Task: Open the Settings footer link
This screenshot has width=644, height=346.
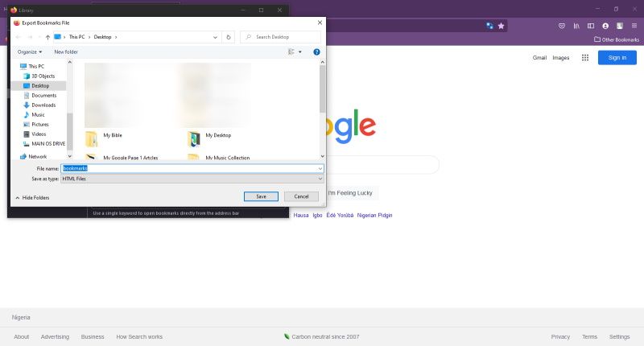Action: (619, 336)
